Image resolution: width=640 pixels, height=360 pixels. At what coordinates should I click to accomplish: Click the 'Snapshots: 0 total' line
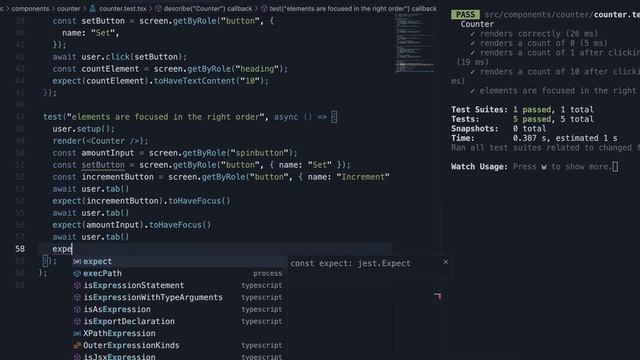point(498,129)
